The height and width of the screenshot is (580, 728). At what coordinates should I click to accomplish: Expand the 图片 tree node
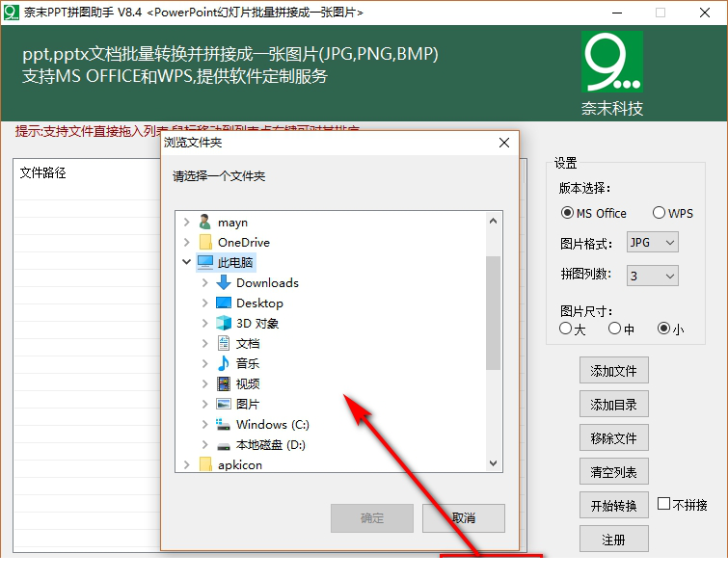coord(204,404)
